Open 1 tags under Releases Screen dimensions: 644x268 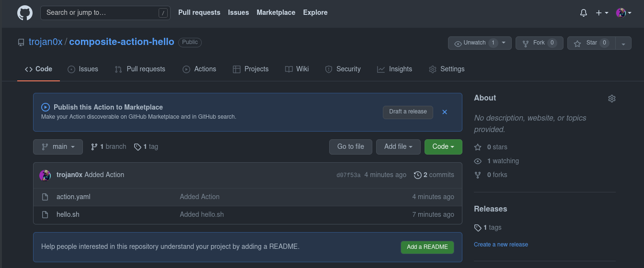click(488, 227)
